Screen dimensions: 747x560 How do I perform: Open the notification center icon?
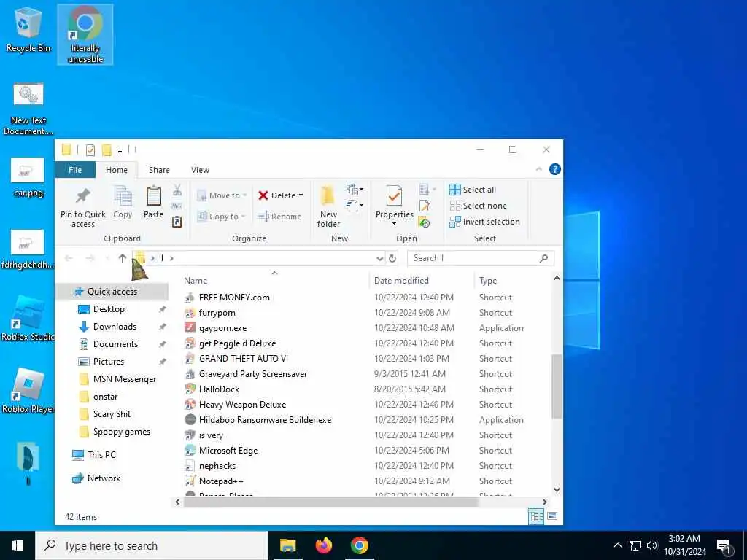click(724, 545)
